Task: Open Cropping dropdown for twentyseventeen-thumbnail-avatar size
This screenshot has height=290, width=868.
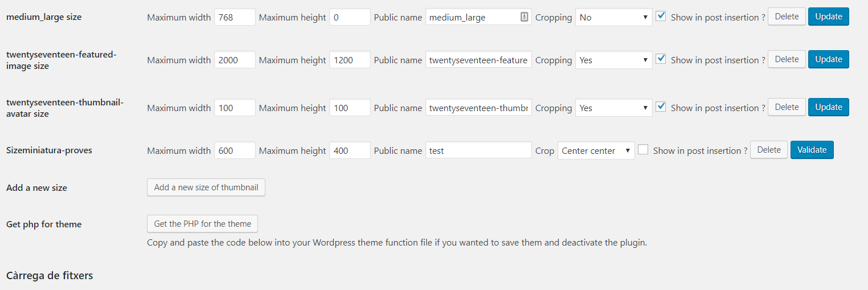Action: point(614,108)
